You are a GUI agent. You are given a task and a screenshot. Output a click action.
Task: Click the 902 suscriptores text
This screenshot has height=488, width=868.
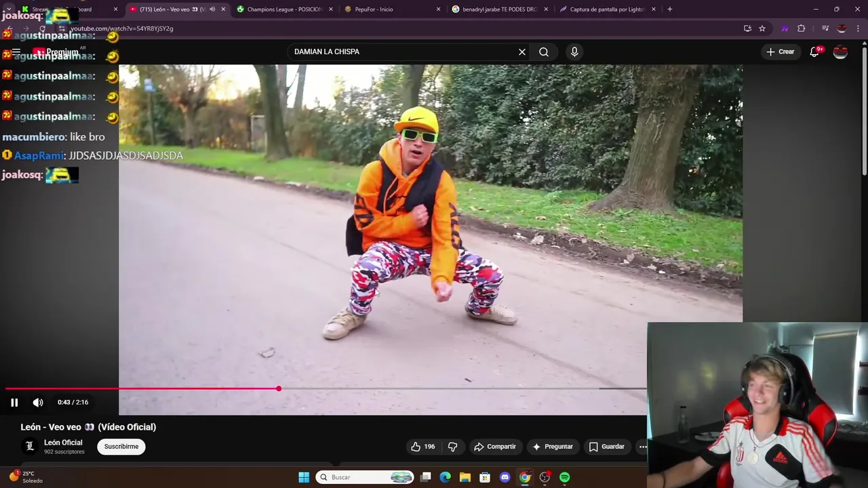pyautogui.click(x=64, y=452)
